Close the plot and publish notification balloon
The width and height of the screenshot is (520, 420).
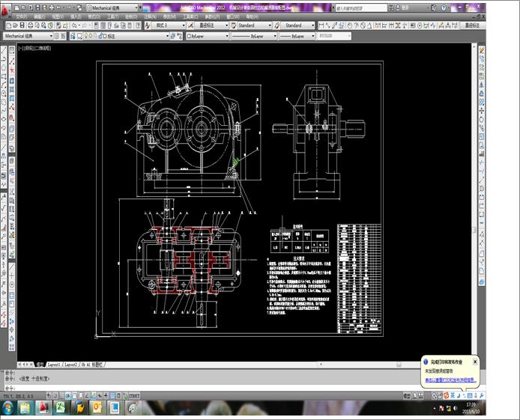pos(475,361)
